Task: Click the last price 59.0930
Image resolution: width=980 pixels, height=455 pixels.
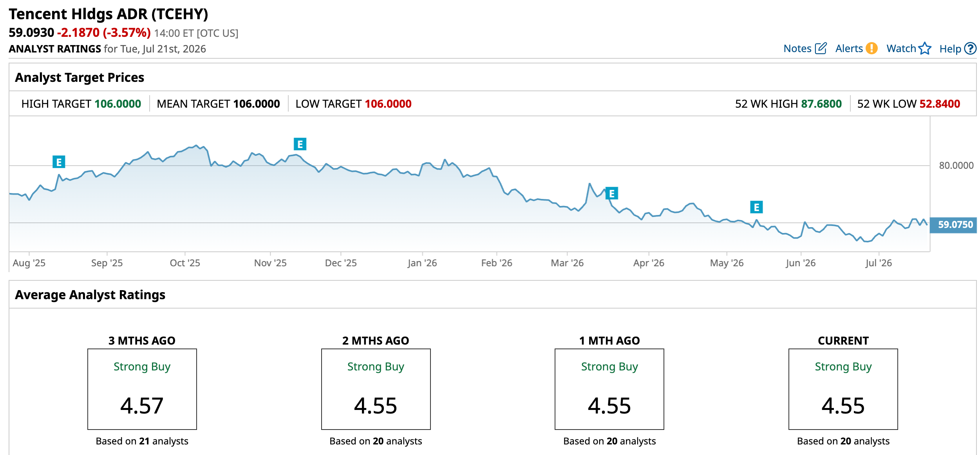Action: pos(31,32)
